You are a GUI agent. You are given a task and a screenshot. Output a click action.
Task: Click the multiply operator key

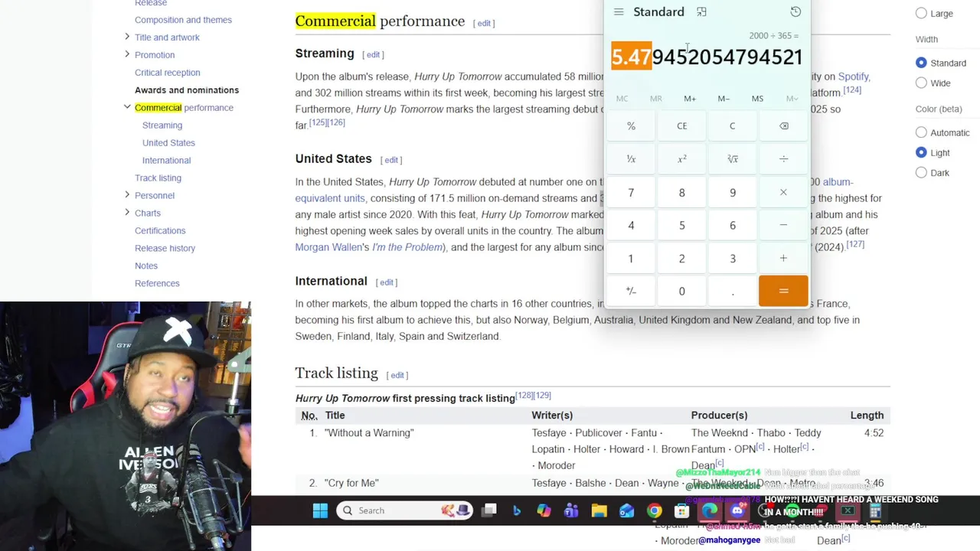click(x=783, y=192)
